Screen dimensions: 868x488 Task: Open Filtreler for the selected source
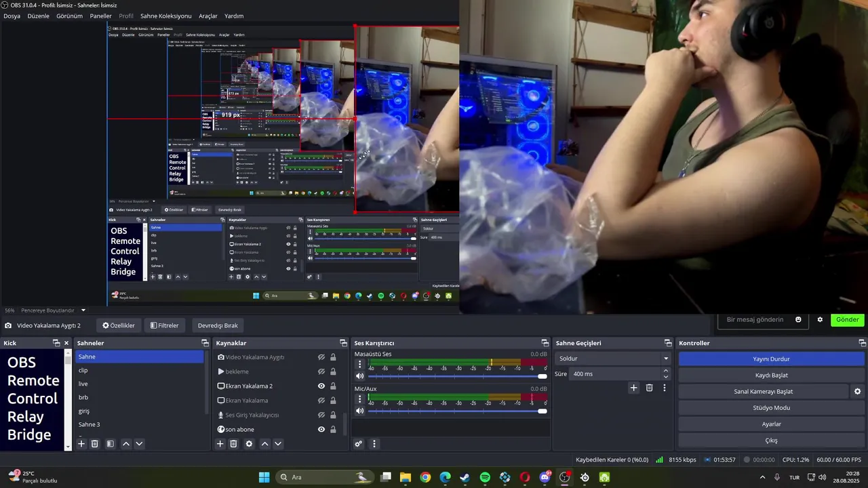pyautogui.click(x=165, y=325)
